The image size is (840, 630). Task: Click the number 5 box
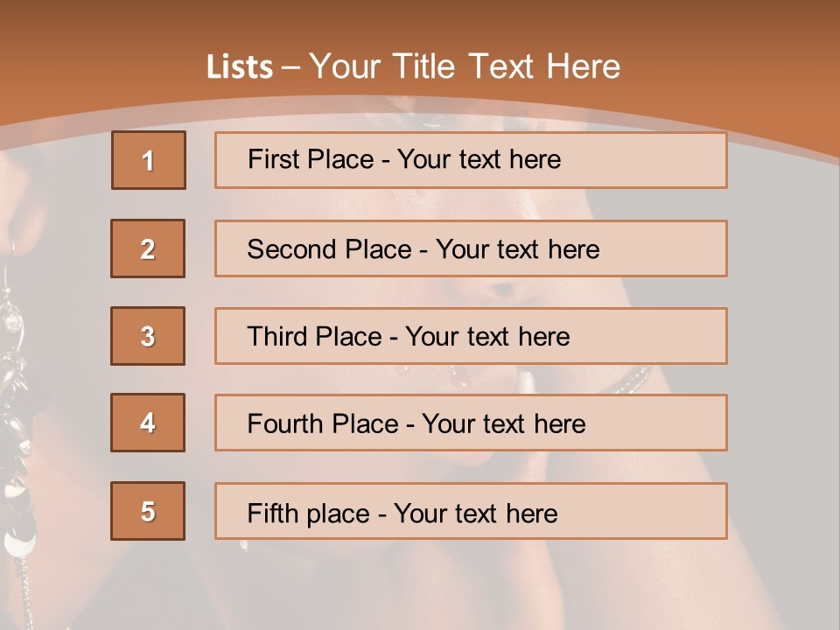coord(148,511)
